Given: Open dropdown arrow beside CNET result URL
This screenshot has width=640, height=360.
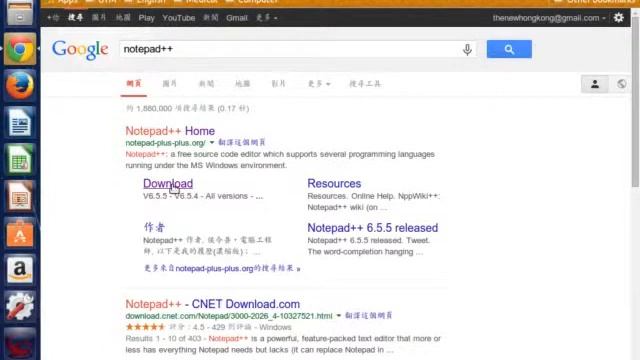Looking at the screenshot, I should pyautogui.click(x=338, y=316).
